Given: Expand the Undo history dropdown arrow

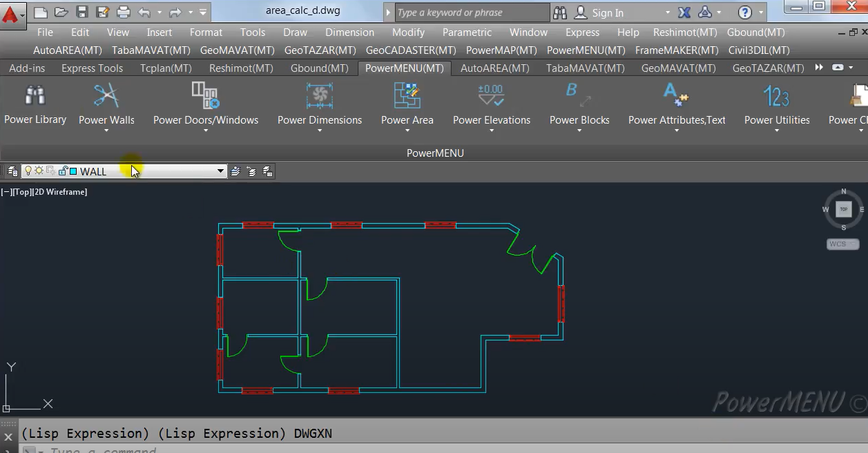Looking at the screenshot, I should coord(158,12).
